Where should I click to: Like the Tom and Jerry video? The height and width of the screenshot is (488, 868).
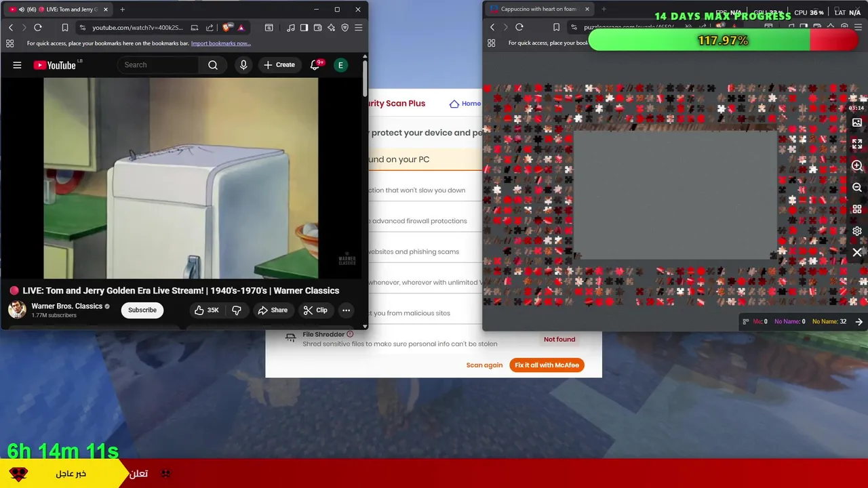(206, 310)
